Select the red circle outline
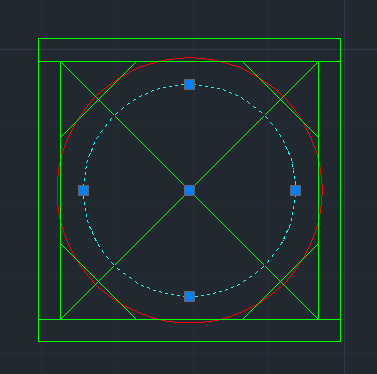377x374 pixels. [x=189, y=58]
